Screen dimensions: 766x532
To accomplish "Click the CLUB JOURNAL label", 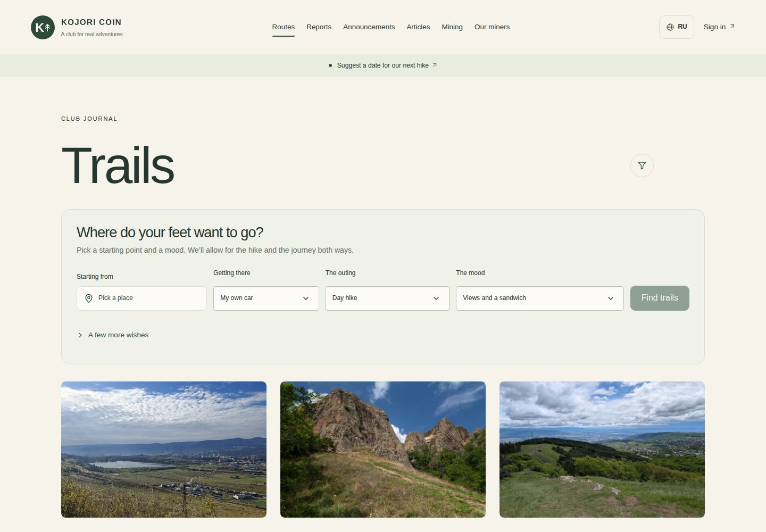I will 89,119.
